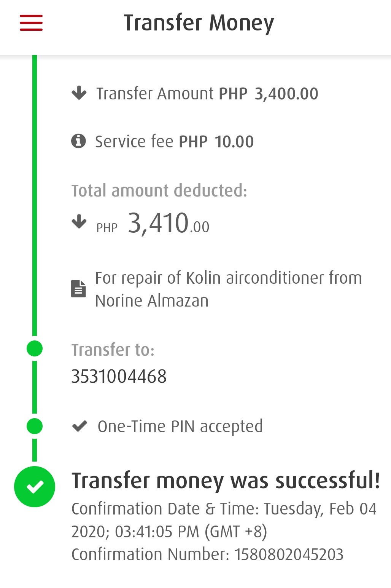Tap the Service fee PHP 10.00 text
The height and width of the screenshot is (588, 391).
pyautogui.click(x=174, y=142)
